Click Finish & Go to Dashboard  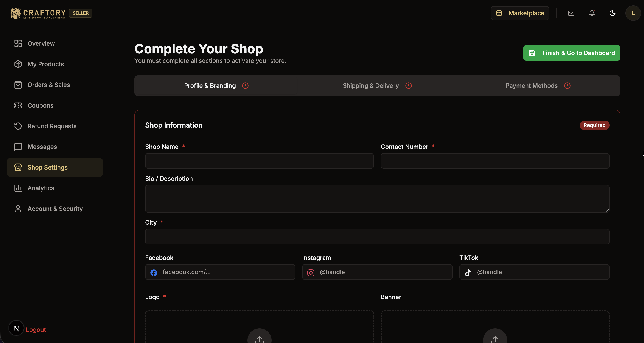(x=571, y=53)
